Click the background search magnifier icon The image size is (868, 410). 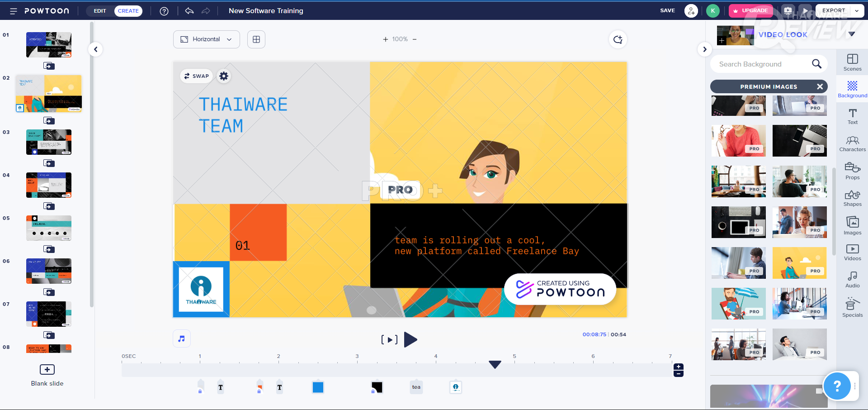816,64
